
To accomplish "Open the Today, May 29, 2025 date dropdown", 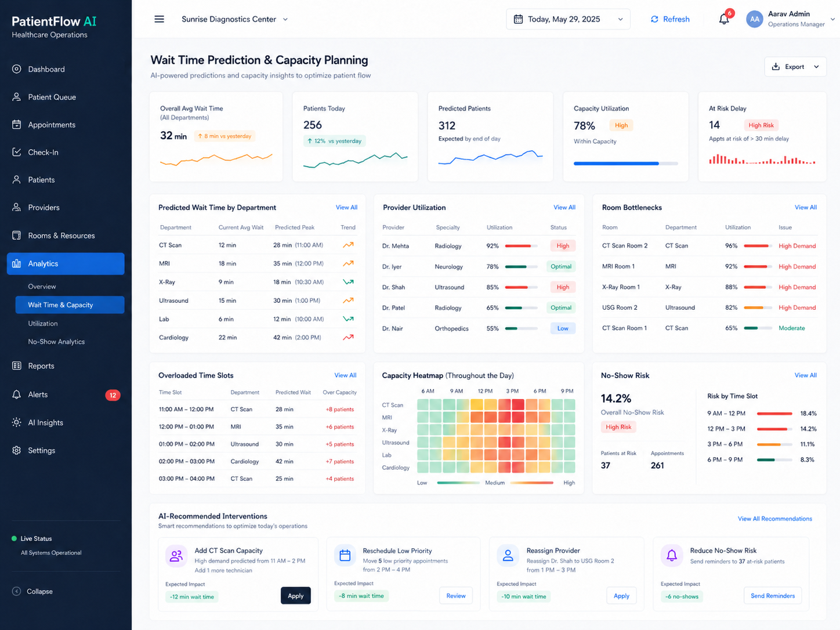I will click(568, 19).
